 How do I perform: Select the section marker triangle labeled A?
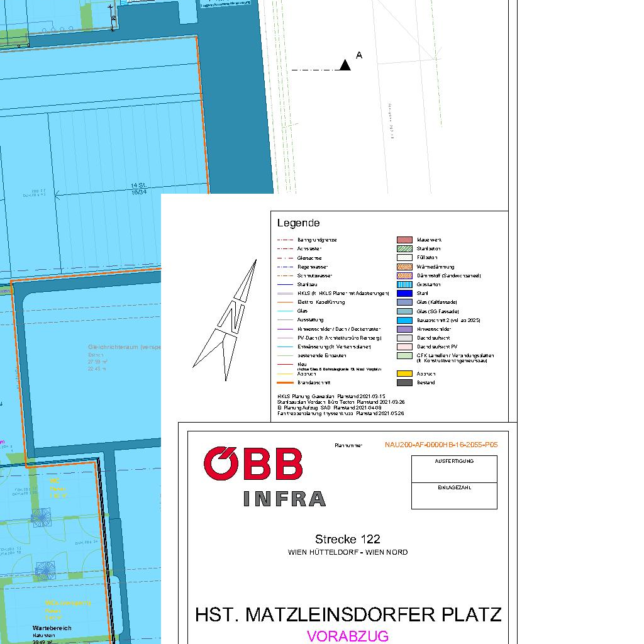[345, 65]
